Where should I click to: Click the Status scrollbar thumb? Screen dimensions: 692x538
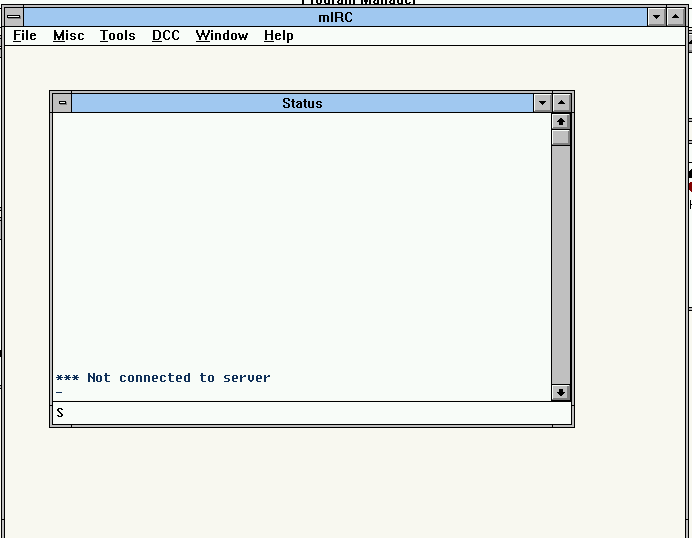coord(561,137)
